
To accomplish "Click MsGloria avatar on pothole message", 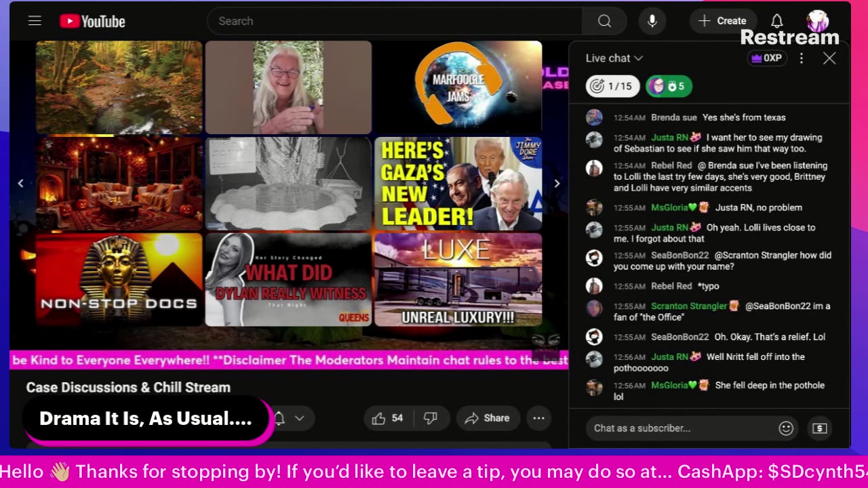I will point(594,388).
